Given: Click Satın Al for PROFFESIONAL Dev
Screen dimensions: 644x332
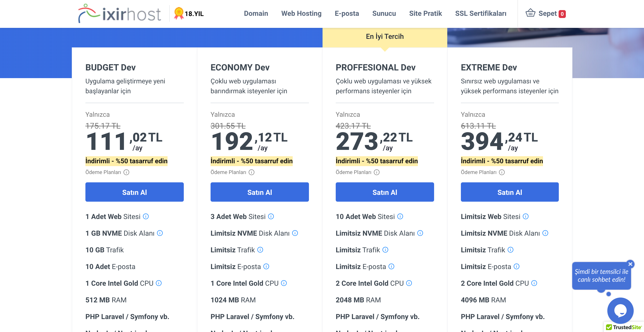Looking at the screenshot, I should pos(384,192).
